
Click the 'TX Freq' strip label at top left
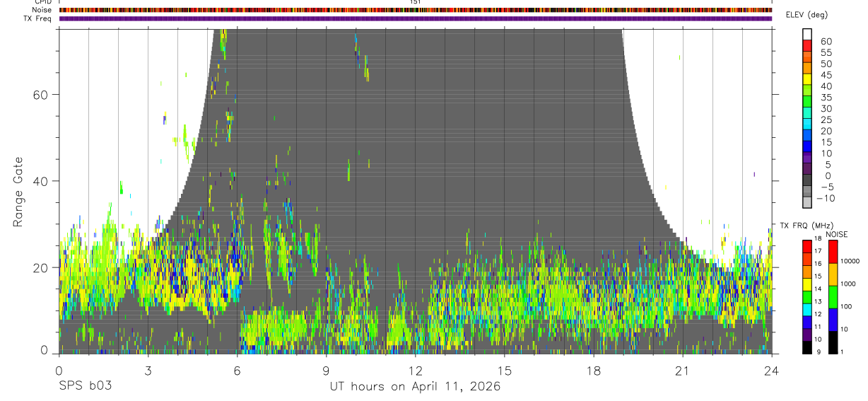coord(39,18)
